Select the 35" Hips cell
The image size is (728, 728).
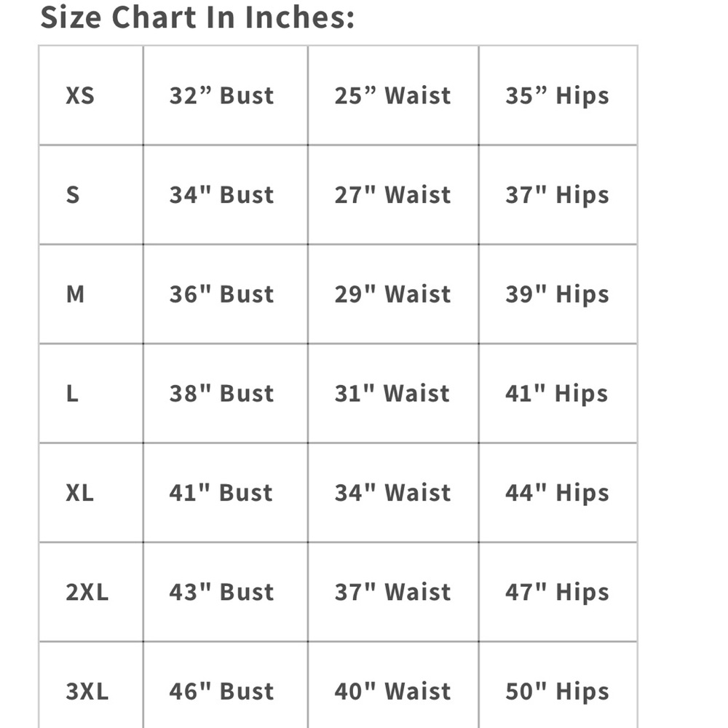pos(558,95)
